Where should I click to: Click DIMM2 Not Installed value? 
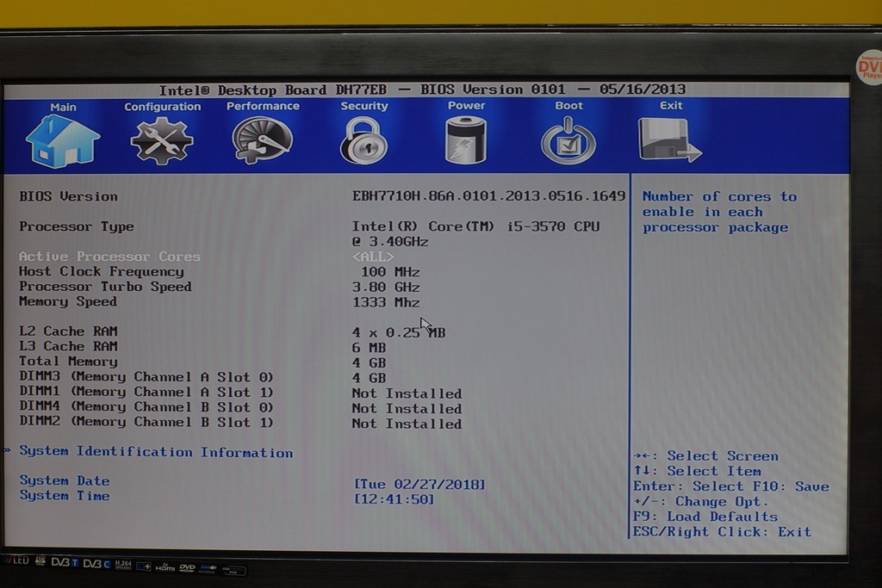point(407,424)
